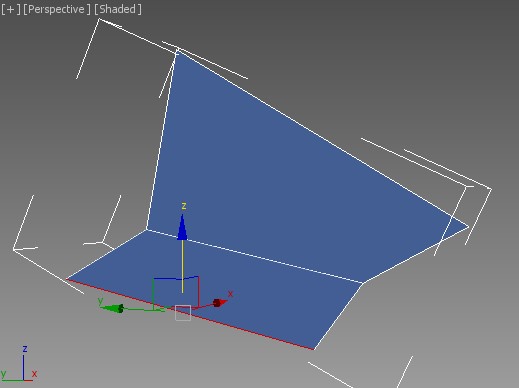Select the far-right vertex of the upper polygon

point(468,227)
